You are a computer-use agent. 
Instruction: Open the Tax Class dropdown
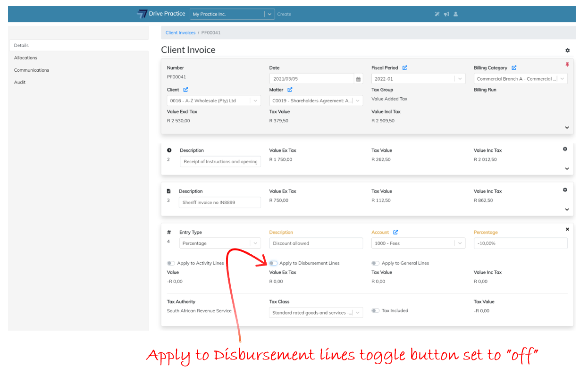(x=316, y=313)
